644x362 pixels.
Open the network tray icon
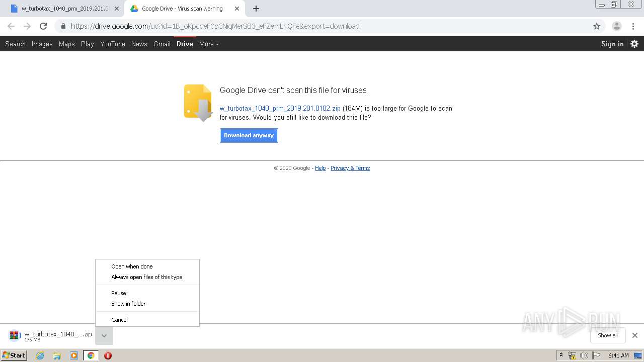tap(572, 355)
